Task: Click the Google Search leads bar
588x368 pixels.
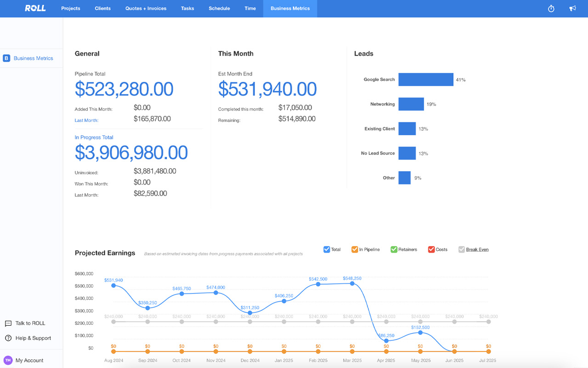Action: (426, 80)
